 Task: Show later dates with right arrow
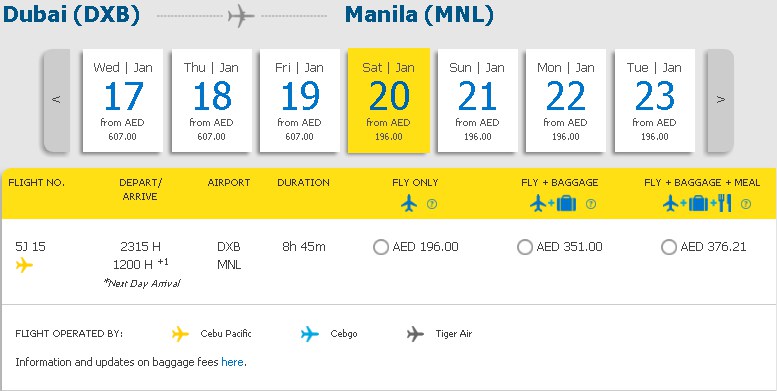pyautogui.click(x=720, y=100)
